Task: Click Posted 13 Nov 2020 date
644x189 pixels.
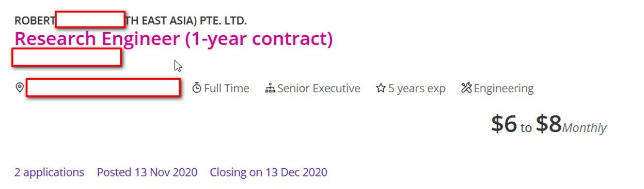Action: click(x=147, y=172)
